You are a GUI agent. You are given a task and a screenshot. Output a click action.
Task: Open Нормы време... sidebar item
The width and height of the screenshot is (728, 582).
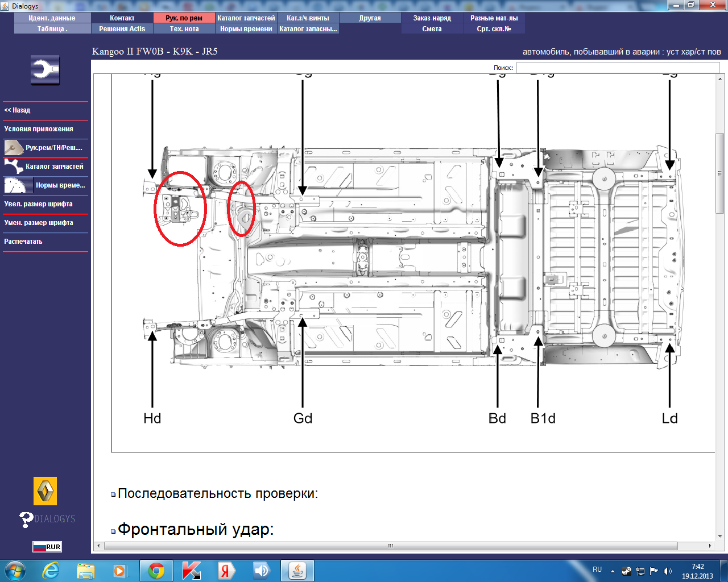[45, 185]
